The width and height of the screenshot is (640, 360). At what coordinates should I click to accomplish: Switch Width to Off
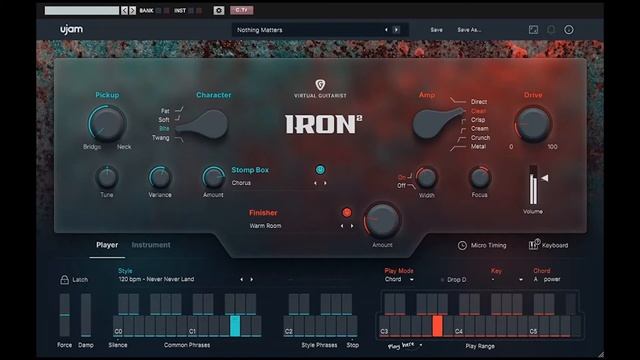[402, 186]
